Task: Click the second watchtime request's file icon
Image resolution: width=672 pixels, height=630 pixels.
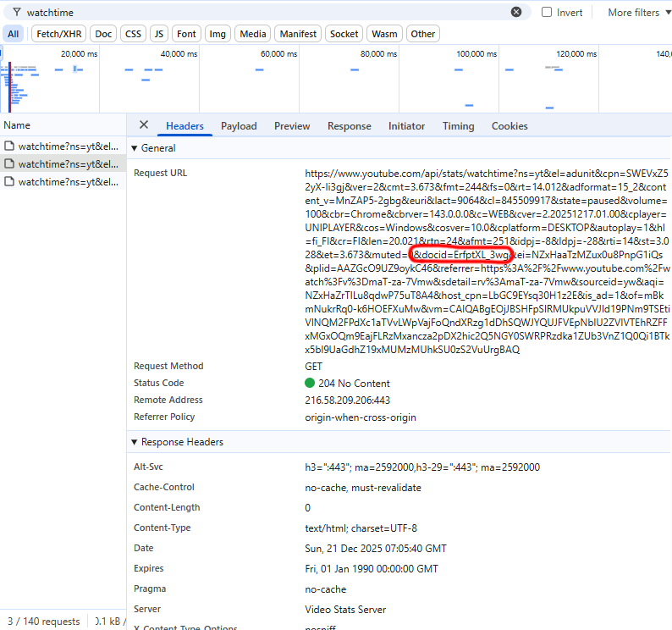Action: [9, 163]
